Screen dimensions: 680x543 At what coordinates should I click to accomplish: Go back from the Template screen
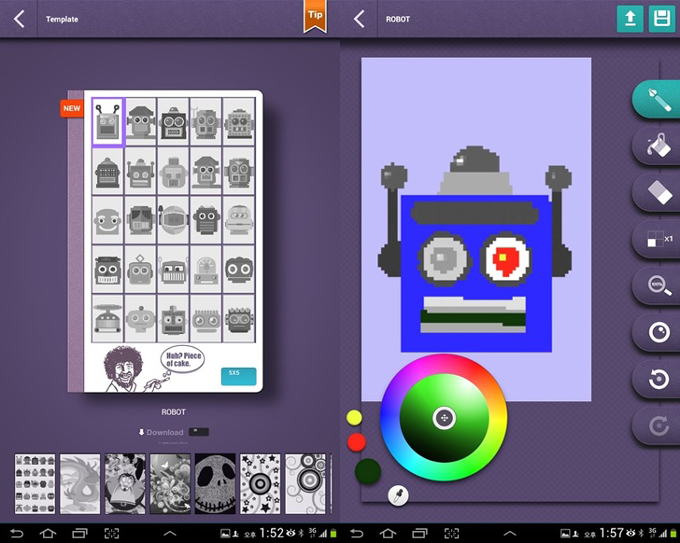[x=19, y=19]
